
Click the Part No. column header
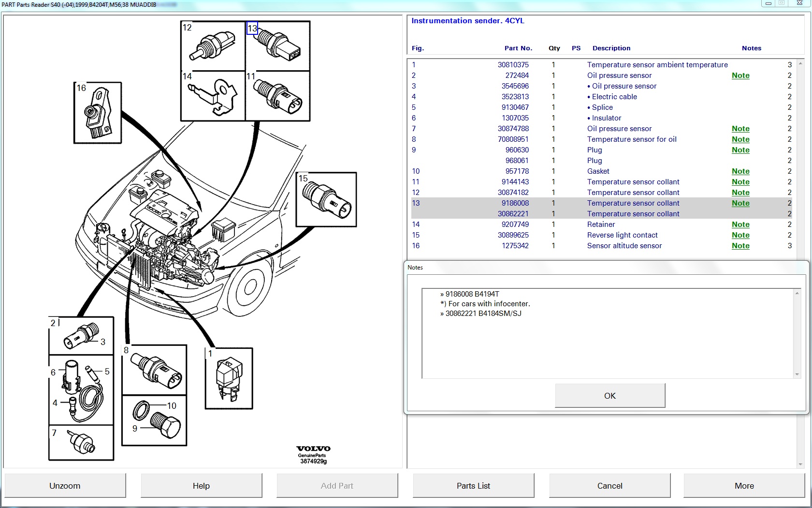tap(518, 48)
